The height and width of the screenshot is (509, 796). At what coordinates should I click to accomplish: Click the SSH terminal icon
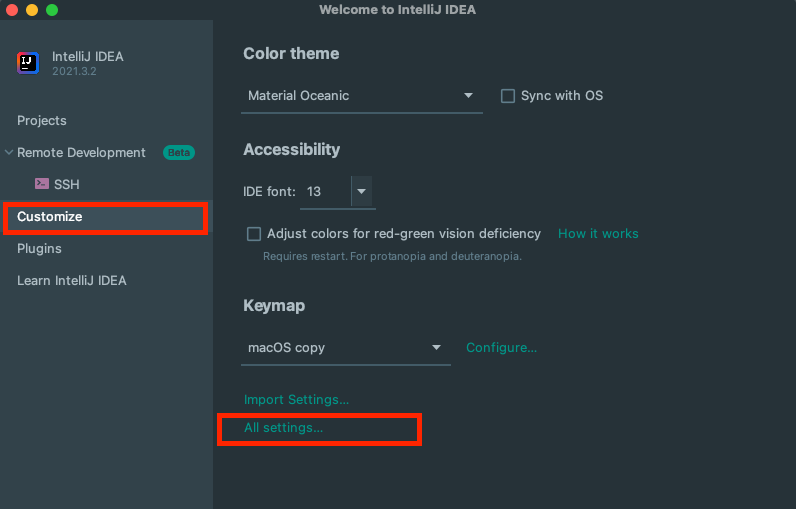pos(42,184)
